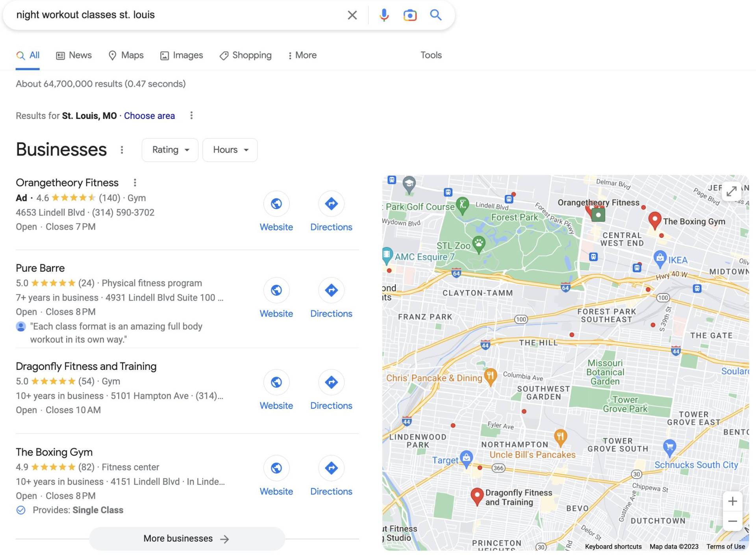Click the search magnifying glass icon
The width and height of the screenshot is (756, 555).
click(436, 15)
